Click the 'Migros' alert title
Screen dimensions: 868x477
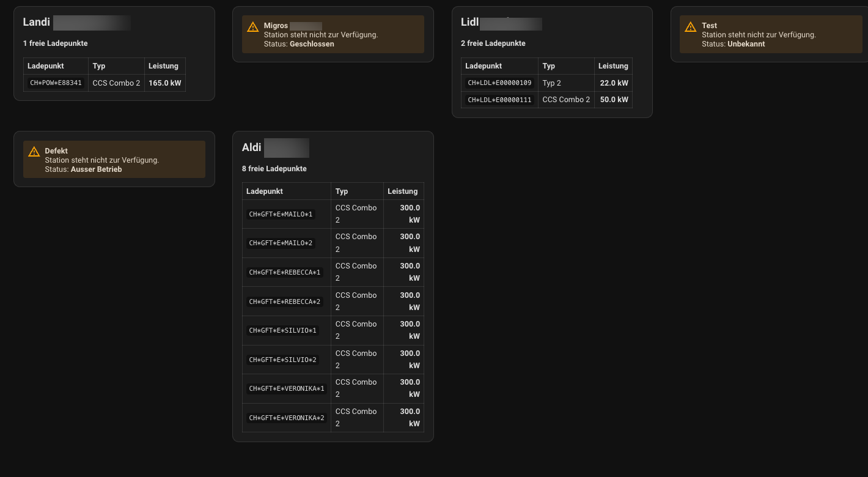[276, 26]
